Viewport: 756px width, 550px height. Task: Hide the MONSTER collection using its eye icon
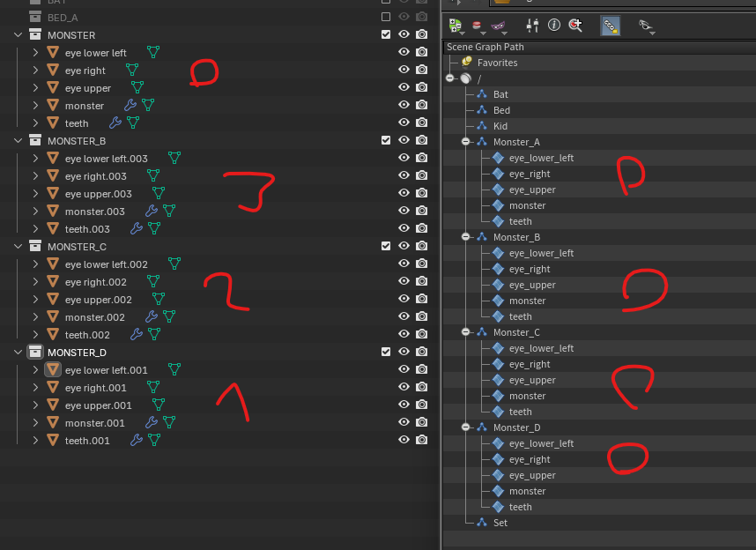pyautogui.click(x=404, y=34)
